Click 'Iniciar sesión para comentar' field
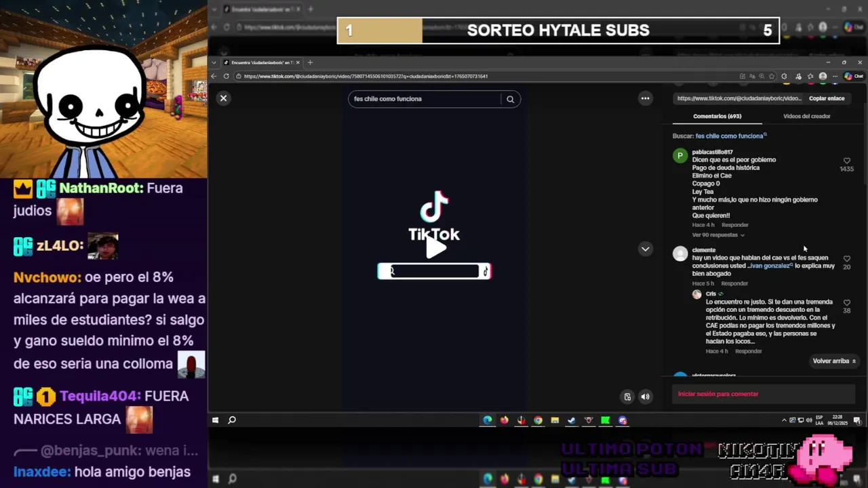The image size is (868, 488). pyautogui.click(x=764, y=394)
